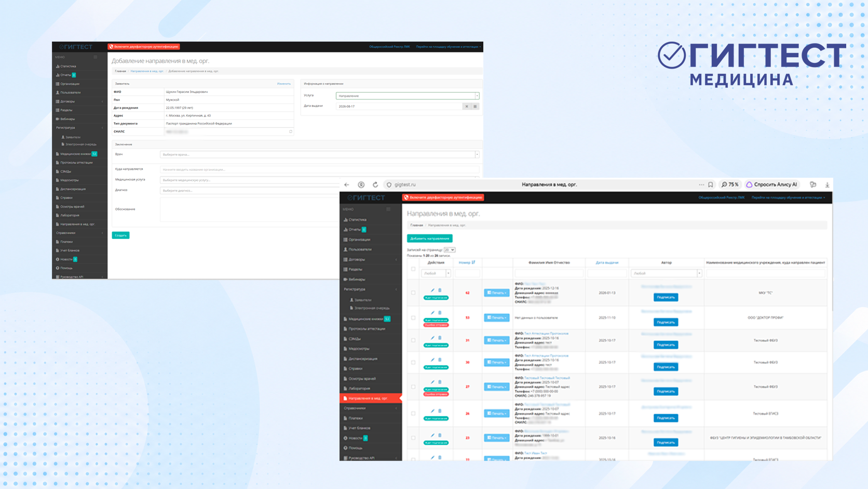868x489 pixels.
Task: Open the browser profile icon beside the back arrow
Action: (x=361, y=184)
